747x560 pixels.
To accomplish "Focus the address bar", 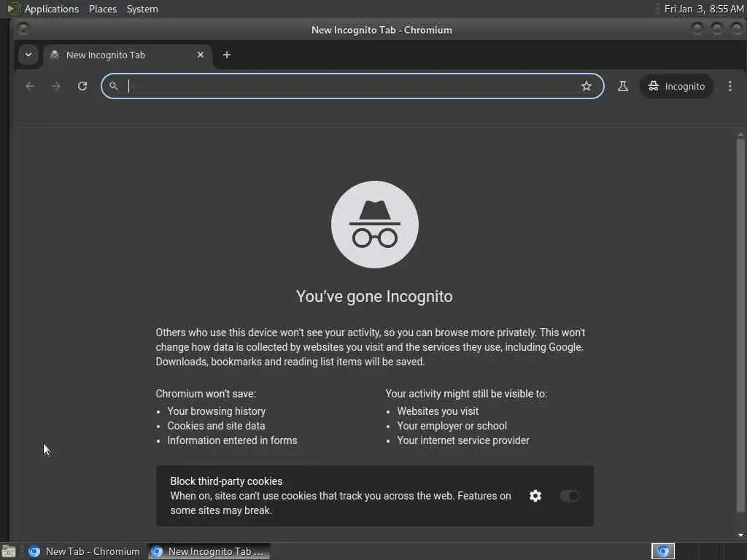I will 352,86.
